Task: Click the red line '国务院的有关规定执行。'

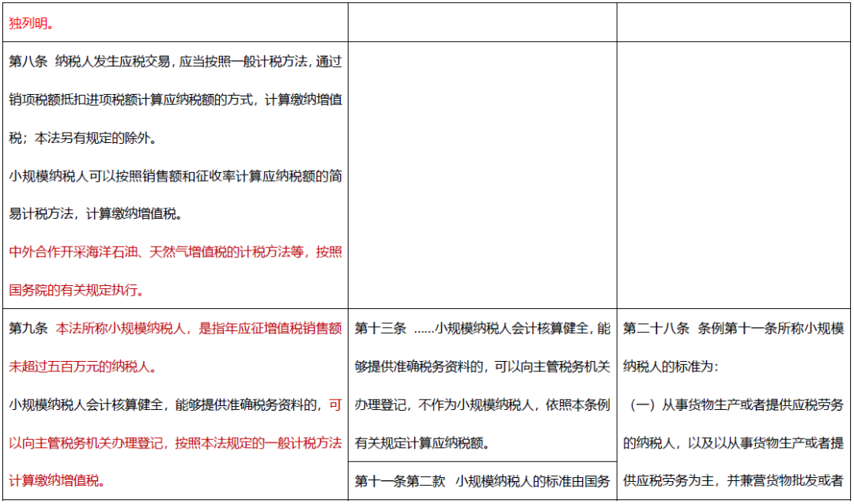Action: coord(77,290)
